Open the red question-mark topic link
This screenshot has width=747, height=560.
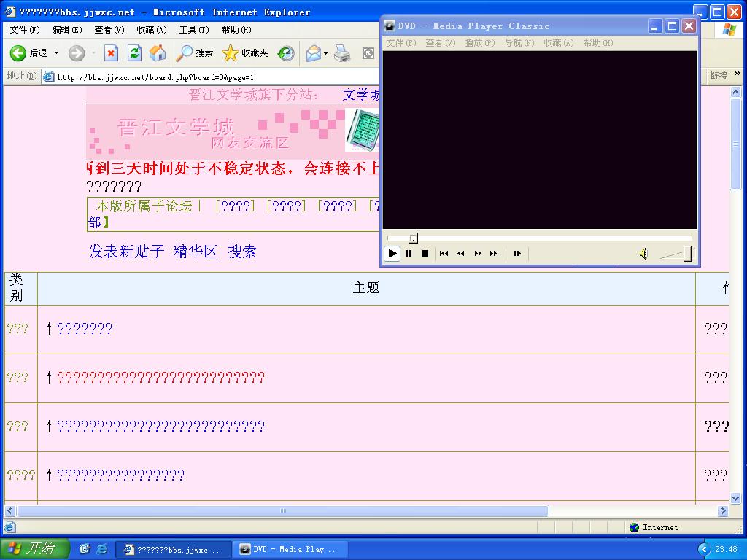pos(160,378)
